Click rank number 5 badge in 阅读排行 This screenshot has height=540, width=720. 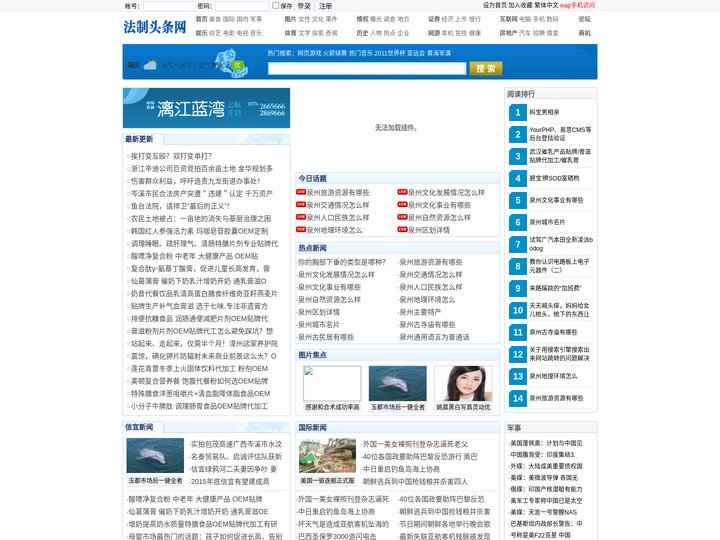tap(518, 201)
